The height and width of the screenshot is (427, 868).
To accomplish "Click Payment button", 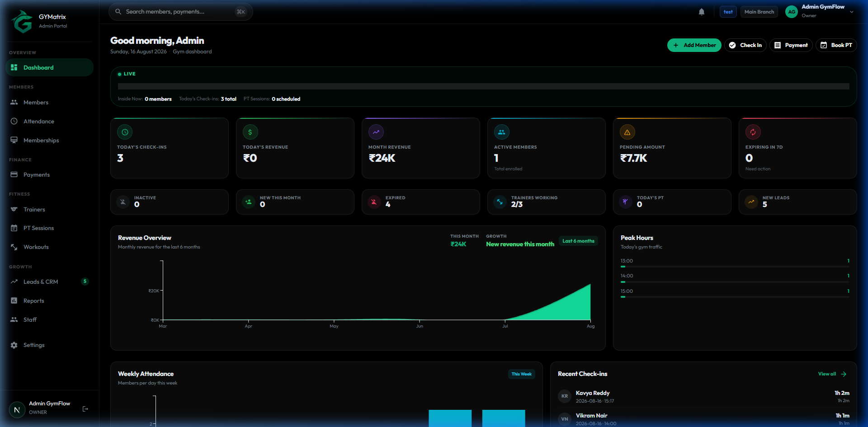I will [791, 45].
